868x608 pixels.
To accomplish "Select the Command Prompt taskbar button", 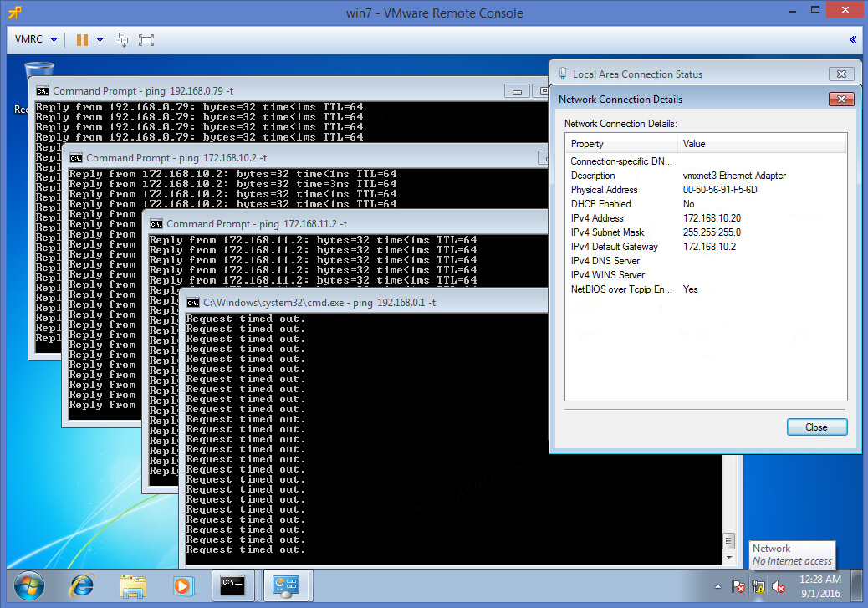I will [232, 585].
